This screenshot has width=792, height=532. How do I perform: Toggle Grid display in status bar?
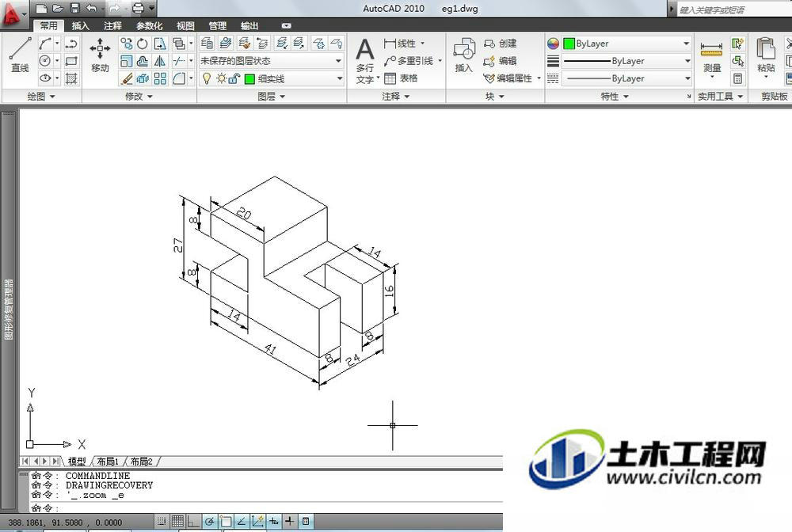(177, 521)
